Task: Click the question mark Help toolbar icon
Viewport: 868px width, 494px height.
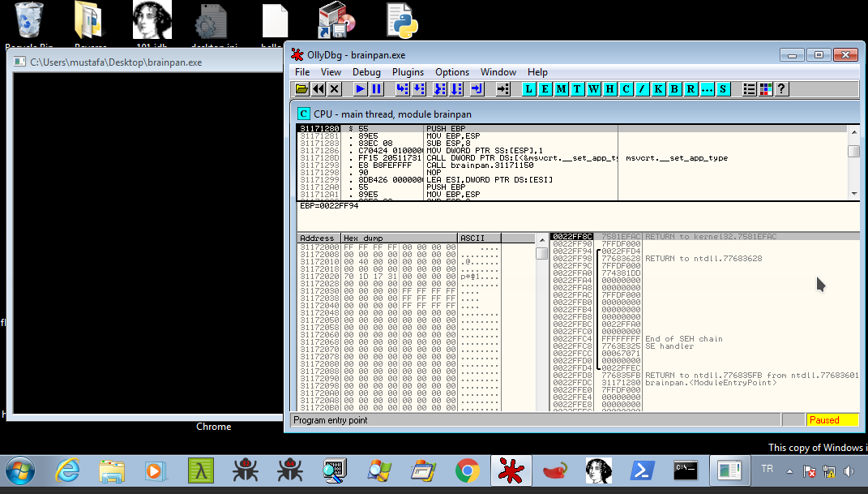Action: pos(781,89)
